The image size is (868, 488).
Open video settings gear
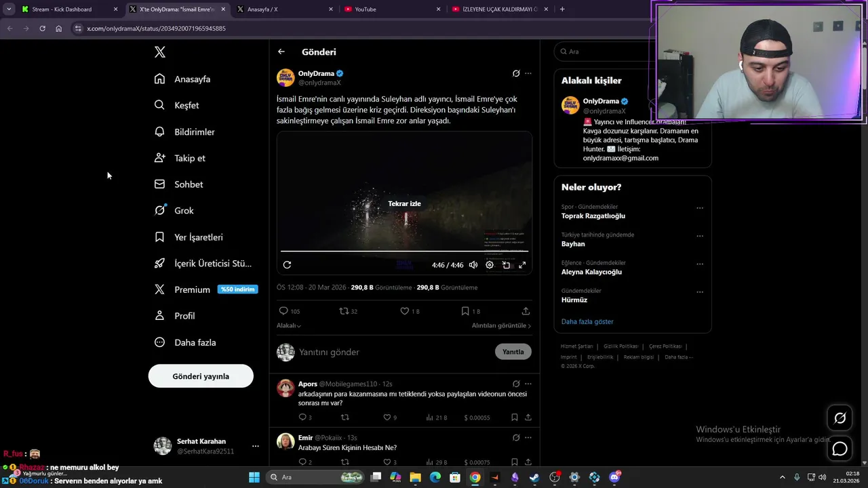pos(490,265)
